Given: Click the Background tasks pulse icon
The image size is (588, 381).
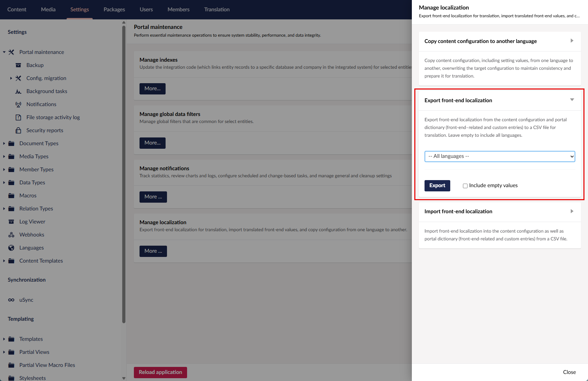Looking at the screenshot, I should click(18, 91).
